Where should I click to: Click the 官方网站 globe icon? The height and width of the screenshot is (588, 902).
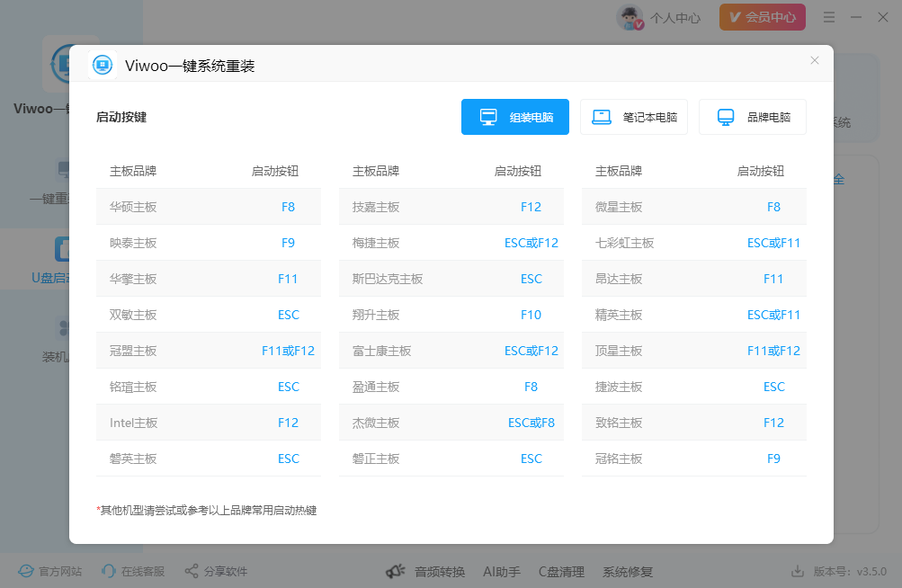click(26, 571)
